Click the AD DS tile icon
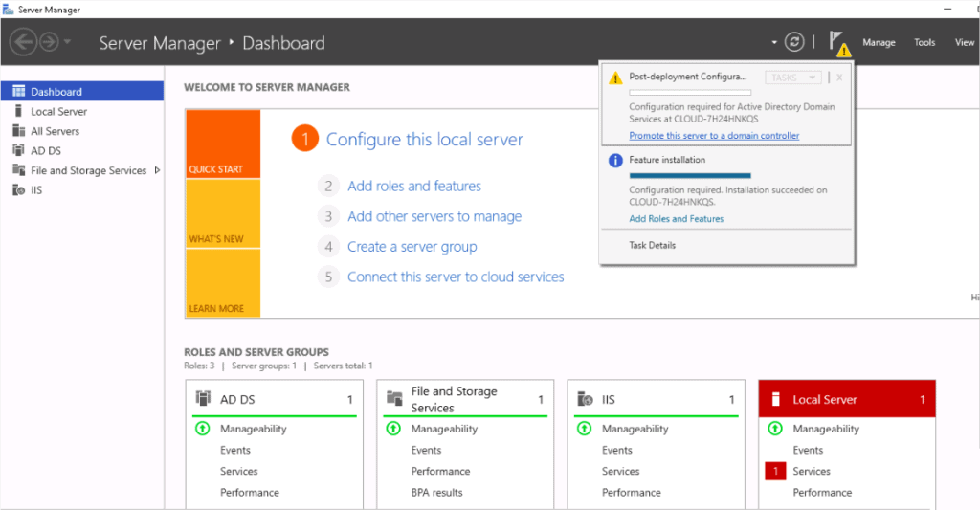The image size is (980, 510). tap(203, 398)
